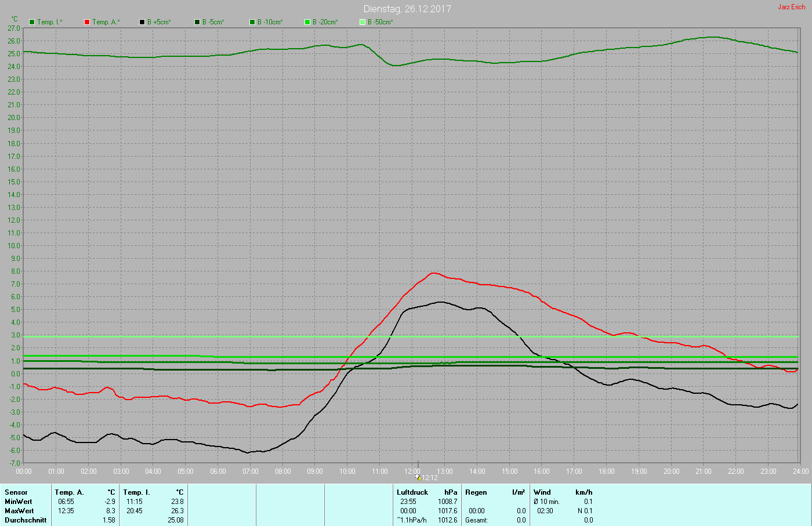Click the chart title 'Dienstag, 26.12.2017'
The image size is (812, 526).
pos(407,9)
